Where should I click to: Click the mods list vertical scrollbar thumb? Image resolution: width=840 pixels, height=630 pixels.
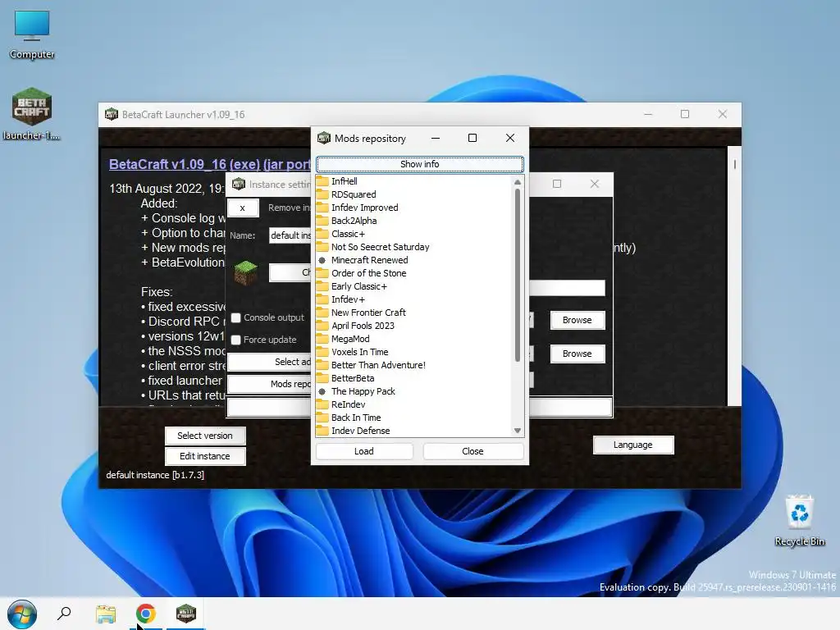517,275
